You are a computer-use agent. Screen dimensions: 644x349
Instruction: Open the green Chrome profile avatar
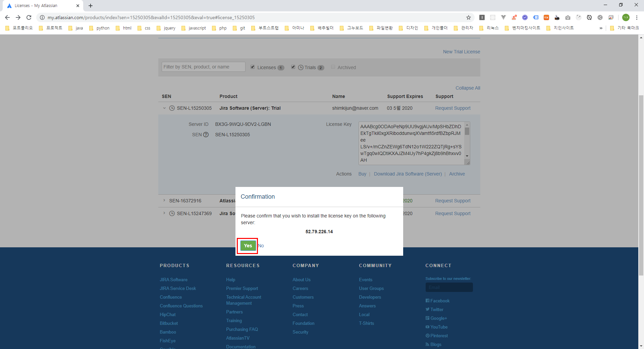pyautogui.click(x=626, y=17)
